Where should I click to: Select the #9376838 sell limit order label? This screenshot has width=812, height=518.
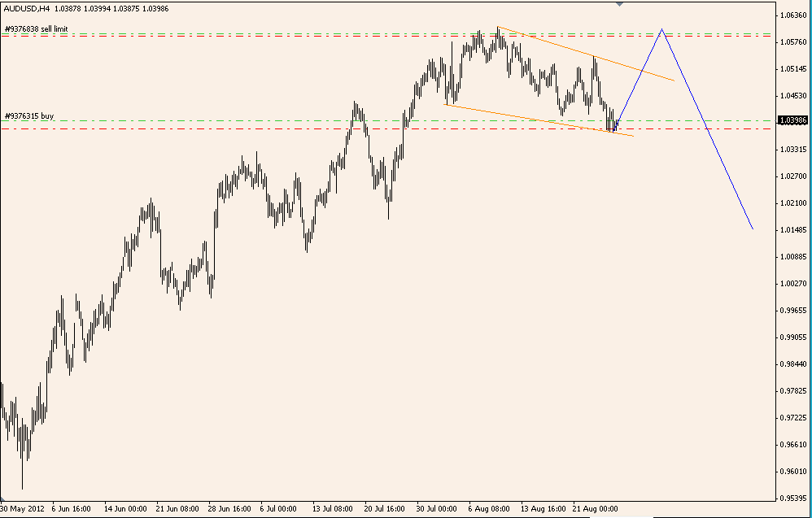tap(37, 29)
